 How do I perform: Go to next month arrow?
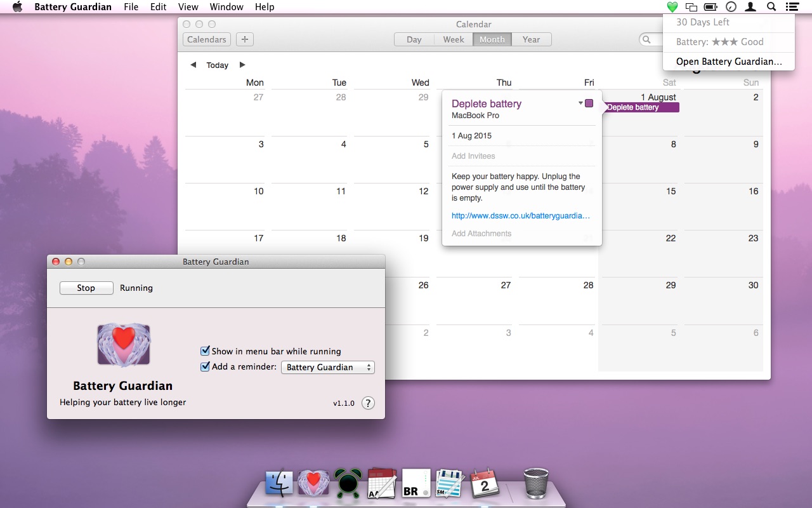click(242, 65)
